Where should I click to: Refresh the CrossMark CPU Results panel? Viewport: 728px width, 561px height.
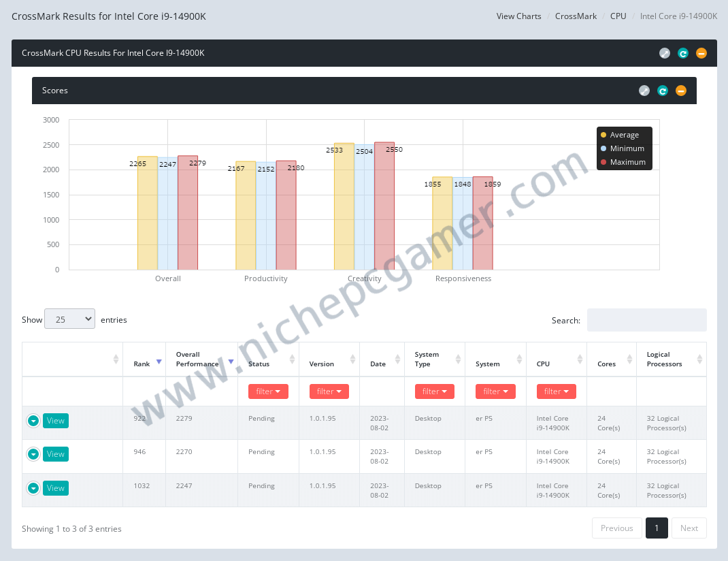coord(683,53)
